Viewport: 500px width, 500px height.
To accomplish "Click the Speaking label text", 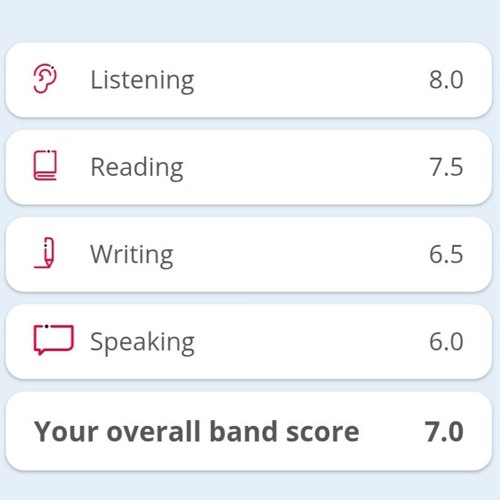I will click(x=142, y=343).
